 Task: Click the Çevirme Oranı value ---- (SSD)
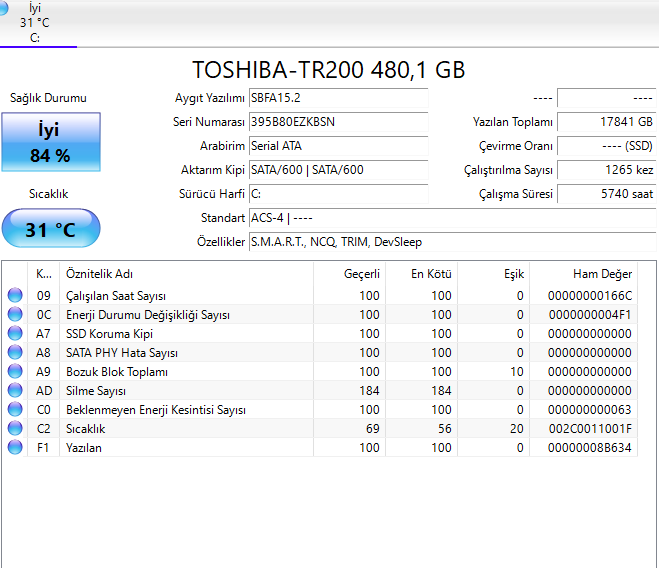pos(606,146)
